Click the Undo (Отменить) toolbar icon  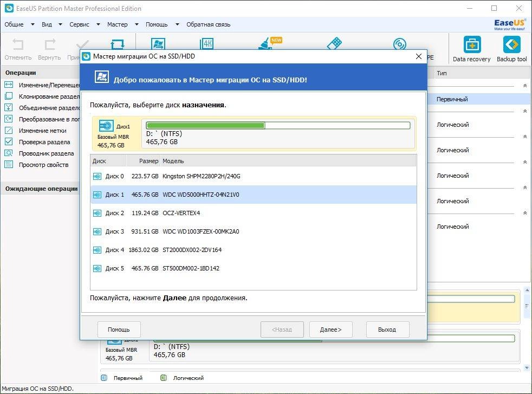(x=18, y=44)
